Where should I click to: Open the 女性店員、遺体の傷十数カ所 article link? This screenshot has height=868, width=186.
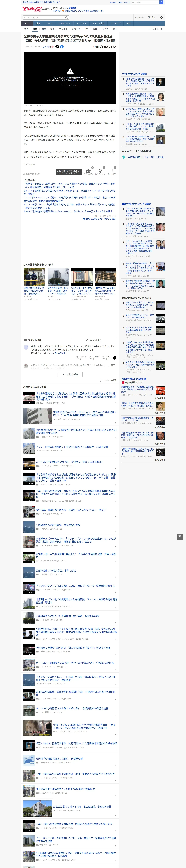pos(71,510)
